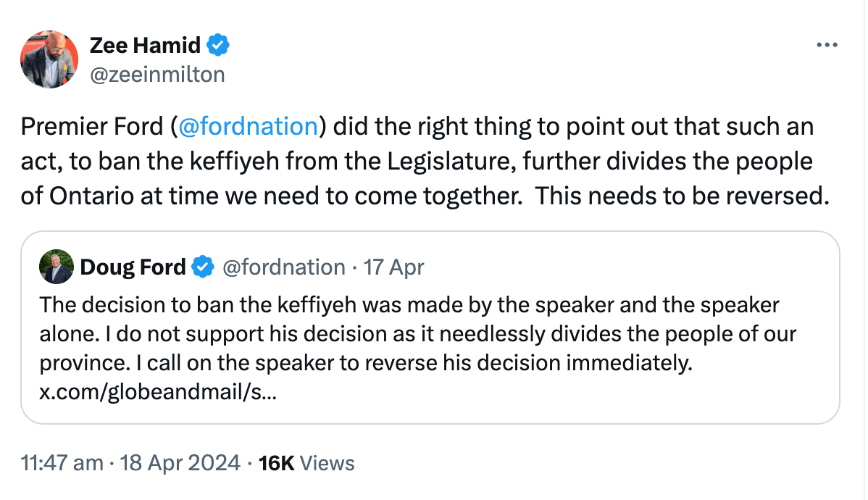The height and width of the screenshot is (500, 868).
Task: View the 16K Views count
Action: (x=306, y=462)
